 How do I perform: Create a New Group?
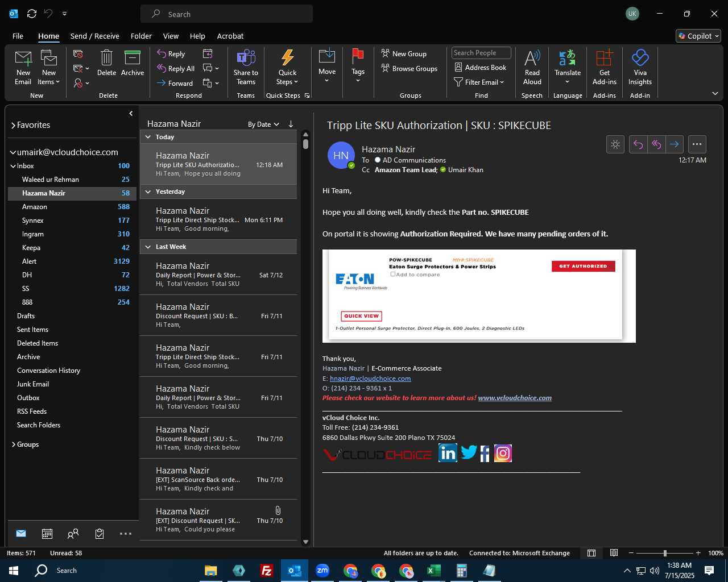[x=404, y=54]
